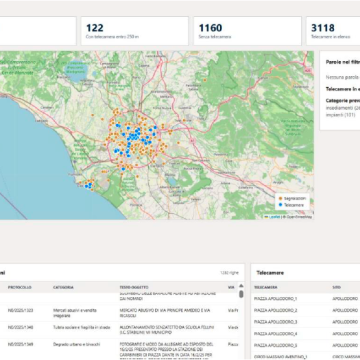The width and height of the screenshot is (360, 360).
Task: Click the protocol cell ending in 1323
Action: click(21, 310)
